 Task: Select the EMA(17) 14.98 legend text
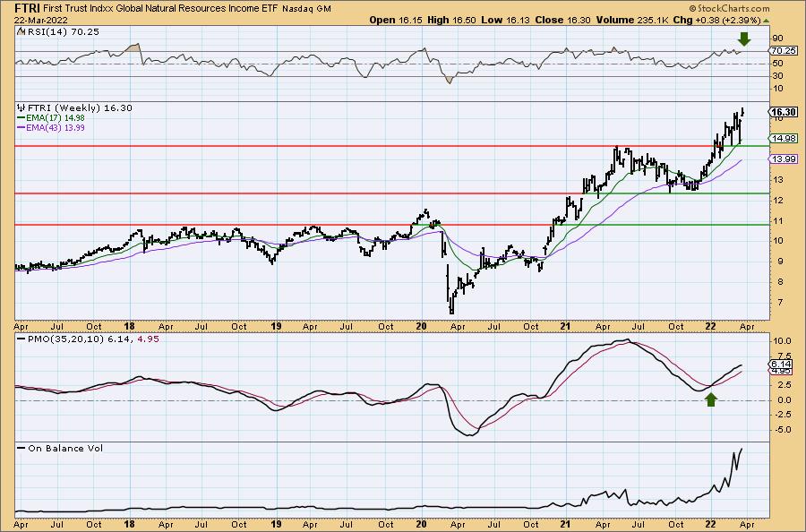55,117
